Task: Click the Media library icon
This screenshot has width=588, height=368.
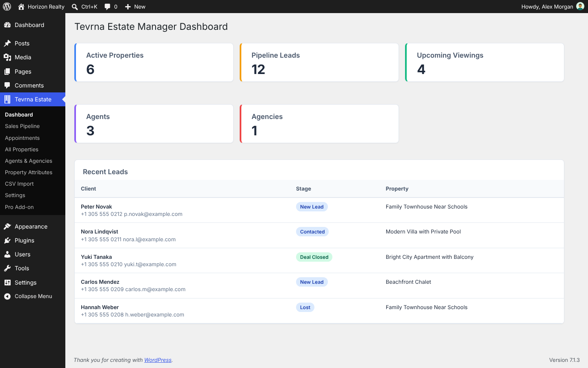Action: pyautogui.click(x=7, y=57)
